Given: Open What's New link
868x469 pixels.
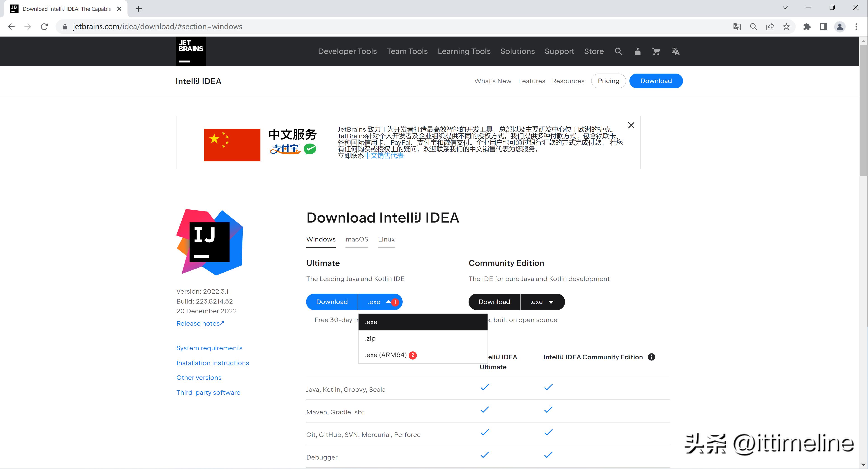Looking at the screenshot, I should (493, 81).
